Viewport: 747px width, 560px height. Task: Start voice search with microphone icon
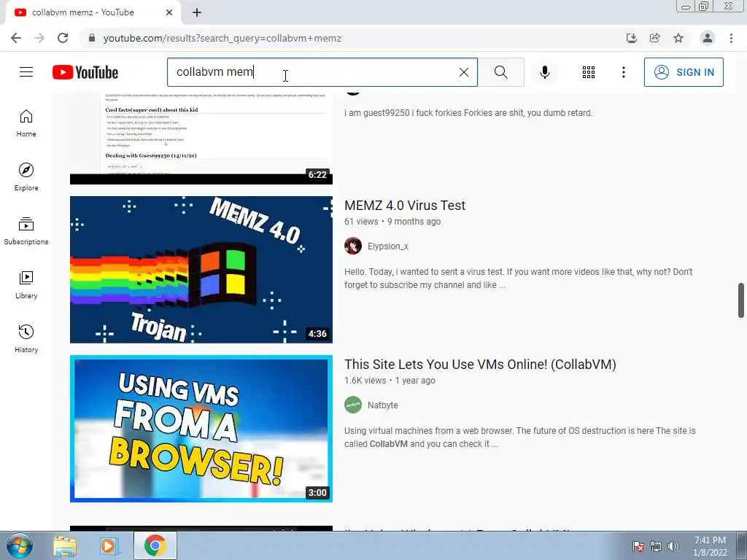pos(544,72)
